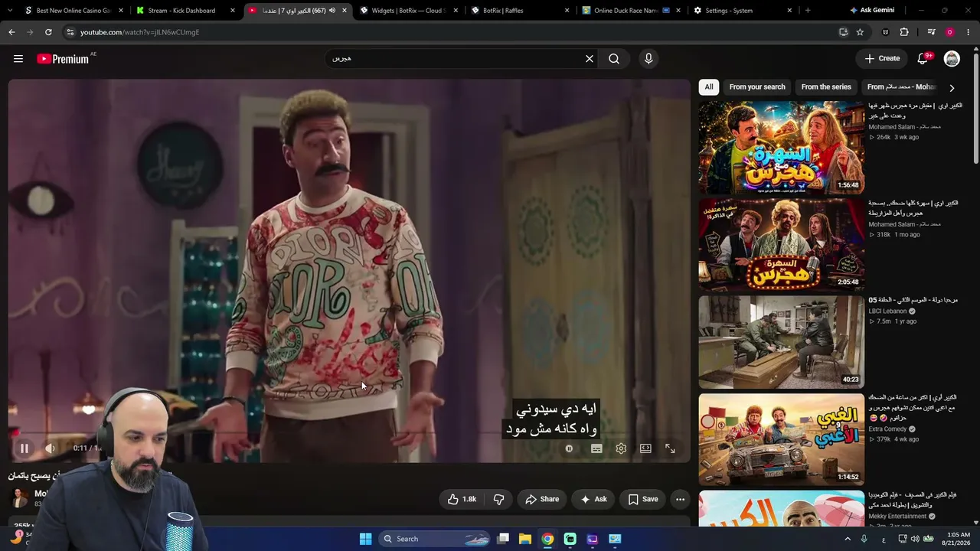Mute the video volume
Screen dimensions: 980x551
[x=50, y=448]
